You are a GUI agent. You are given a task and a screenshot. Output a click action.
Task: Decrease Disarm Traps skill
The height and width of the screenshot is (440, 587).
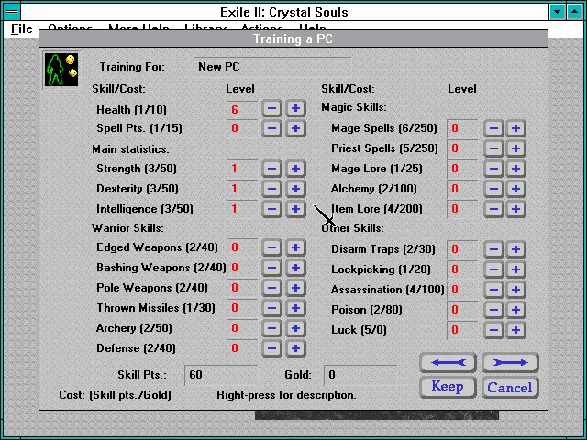[x=493, y=249]
